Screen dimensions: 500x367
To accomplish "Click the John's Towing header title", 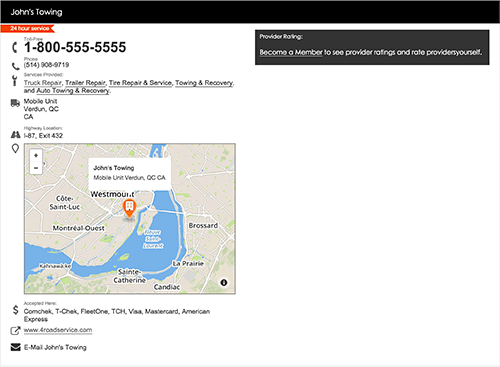I will point(36,12).
